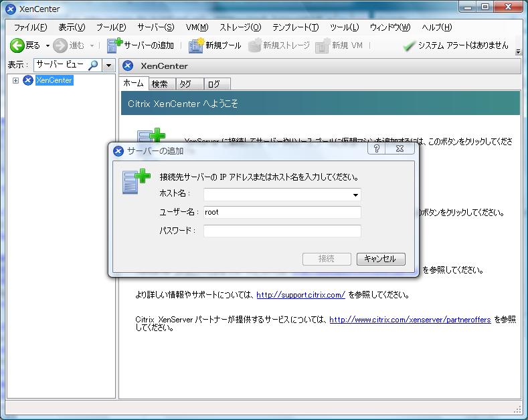
Task: Click the server add icon inside the dialog
Action: 136,181
